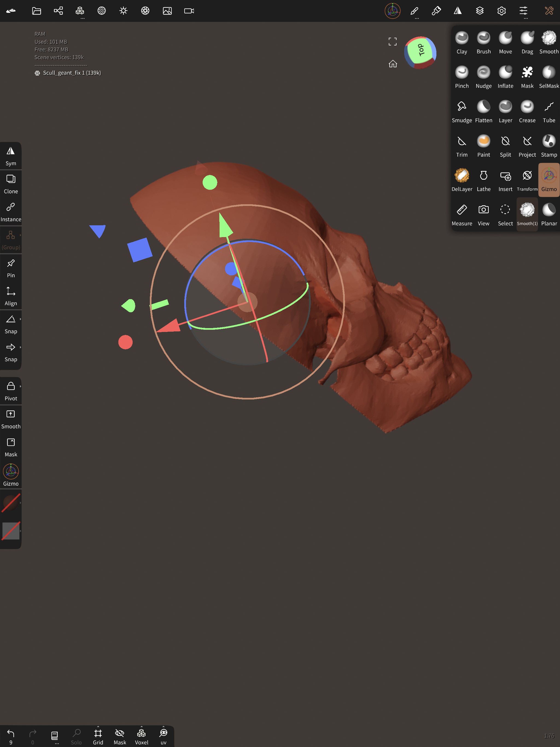Toggle the Sym symmetry option
The width and height of the screenshot is (560, 747).
11,155
